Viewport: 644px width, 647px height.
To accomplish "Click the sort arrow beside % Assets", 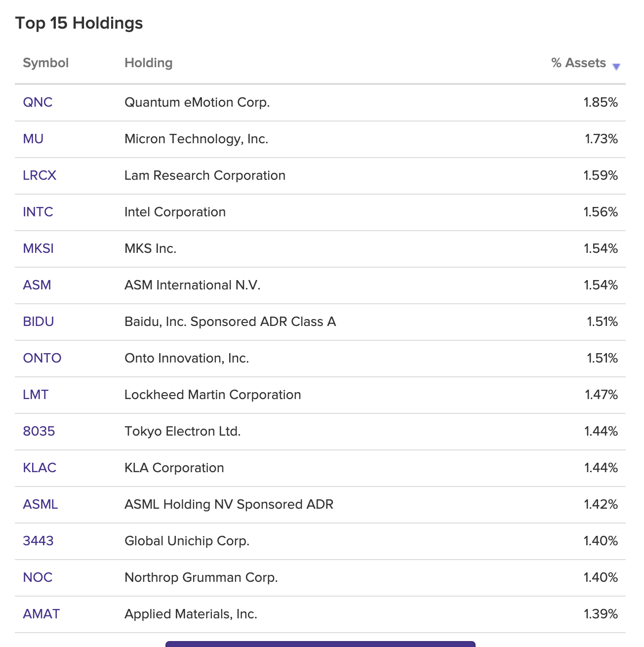I will pyautogui.click(x=616, y=66).
